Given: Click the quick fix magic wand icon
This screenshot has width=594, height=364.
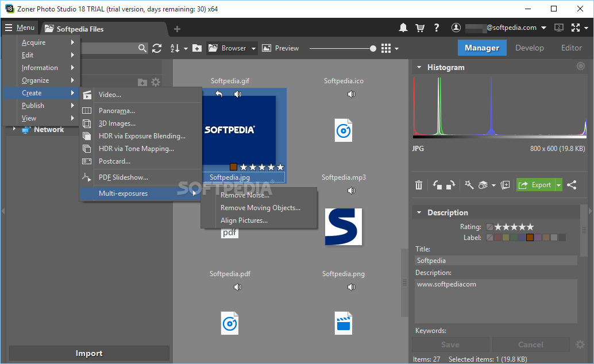Looking at the screenshot, I should click(x=469, y=185).
